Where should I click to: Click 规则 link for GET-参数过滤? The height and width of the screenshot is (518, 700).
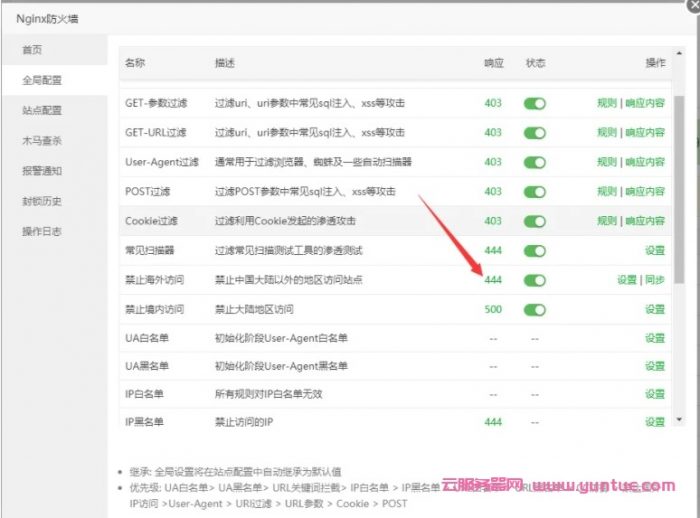coord(606,103)
